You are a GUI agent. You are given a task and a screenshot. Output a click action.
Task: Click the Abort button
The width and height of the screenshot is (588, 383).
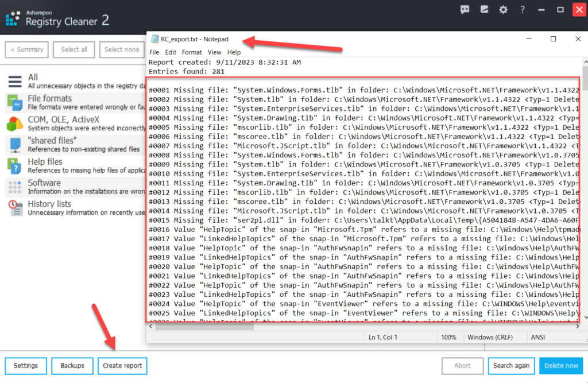coord(462,366)
